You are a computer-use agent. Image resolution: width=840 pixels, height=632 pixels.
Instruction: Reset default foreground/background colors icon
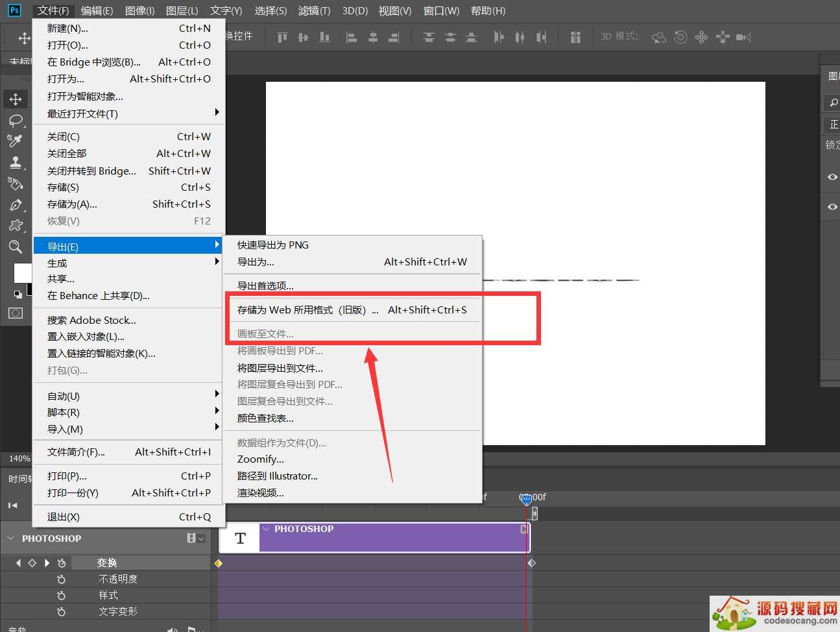pyautogui.click(x=18, y=294)
